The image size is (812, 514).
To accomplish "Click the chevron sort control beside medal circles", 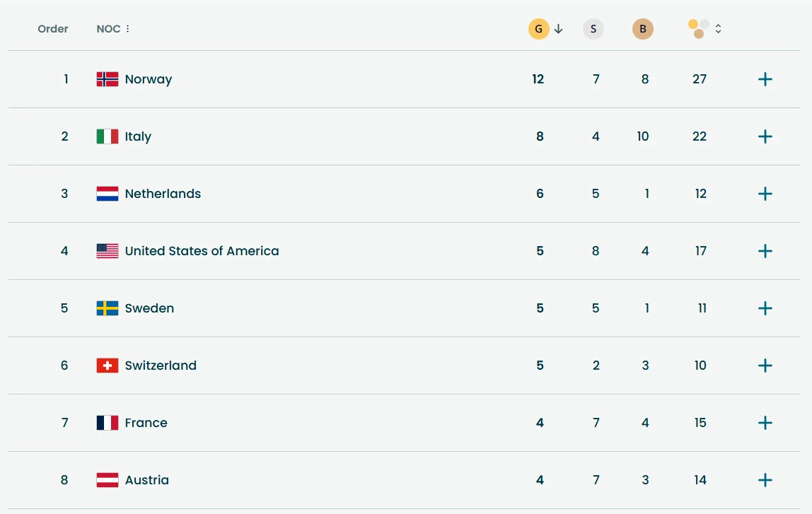I will point(718,28).
